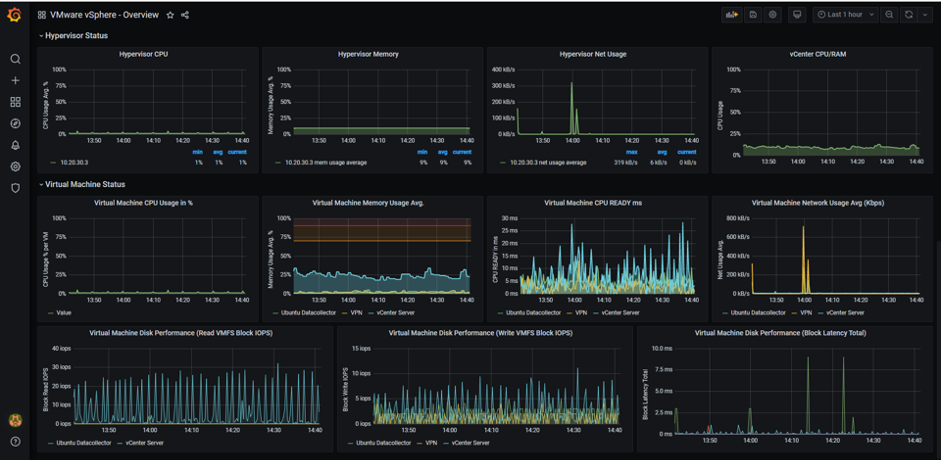The image size is (941, 460).
Task: Open the search dashboards icon in sidebar
Action: (x=16, y=59)
